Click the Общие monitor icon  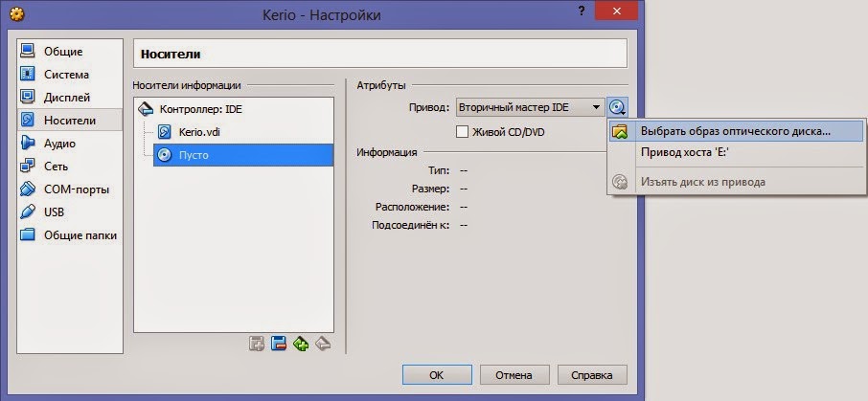(x=28, y=51)
